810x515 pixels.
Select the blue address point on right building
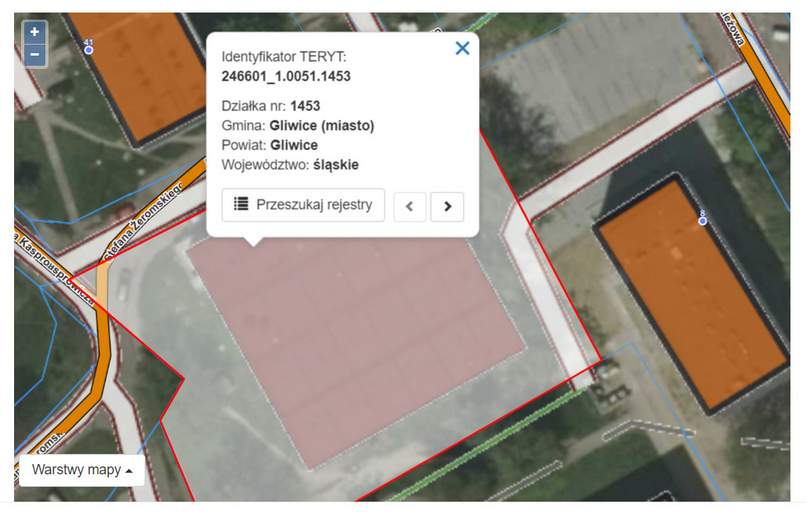click(x=703, y=221)
